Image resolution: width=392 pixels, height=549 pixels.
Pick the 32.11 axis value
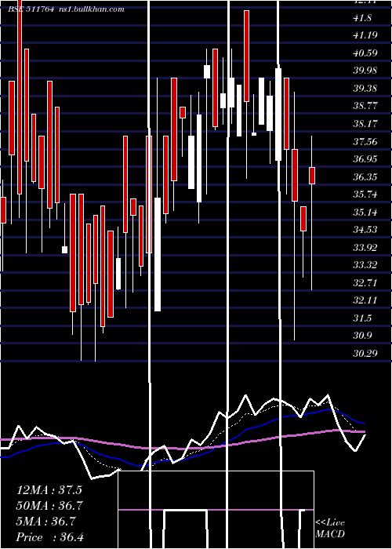click(x=365, y=300)
